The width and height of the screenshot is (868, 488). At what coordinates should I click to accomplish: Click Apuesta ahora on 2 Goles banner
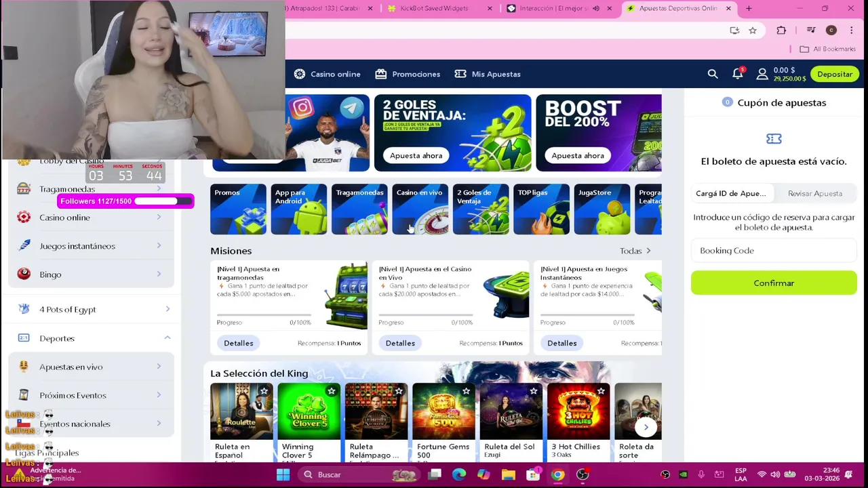click(x=416, y=155)
